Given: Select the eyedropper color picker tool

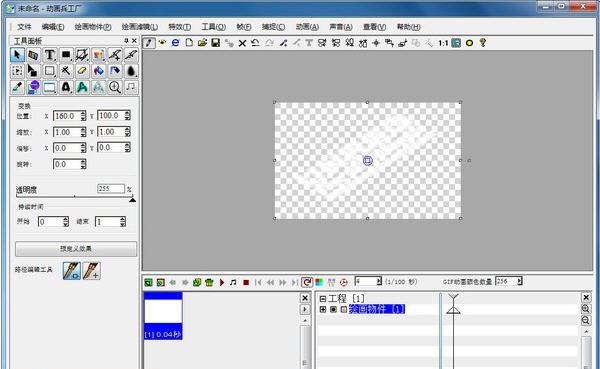Looking at the screenshot, I should click(x=17, y=87).
